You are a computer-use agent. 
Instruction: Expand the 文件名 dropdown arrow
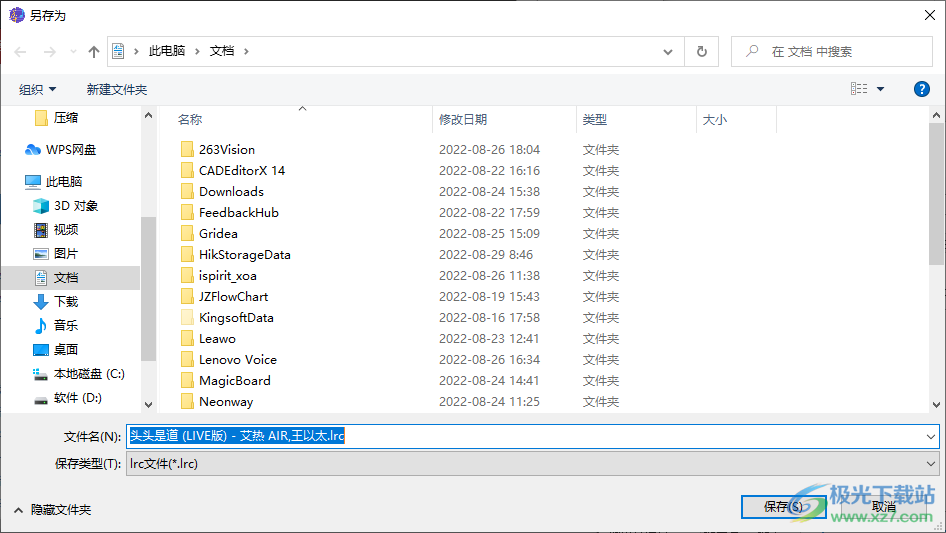931,436
